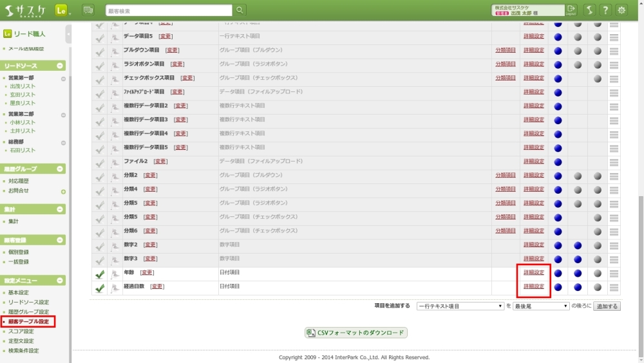Open the settings gear icon in header
Image resolution: width=644 pixels, height=363 pixels.
(x=621, y=10)
